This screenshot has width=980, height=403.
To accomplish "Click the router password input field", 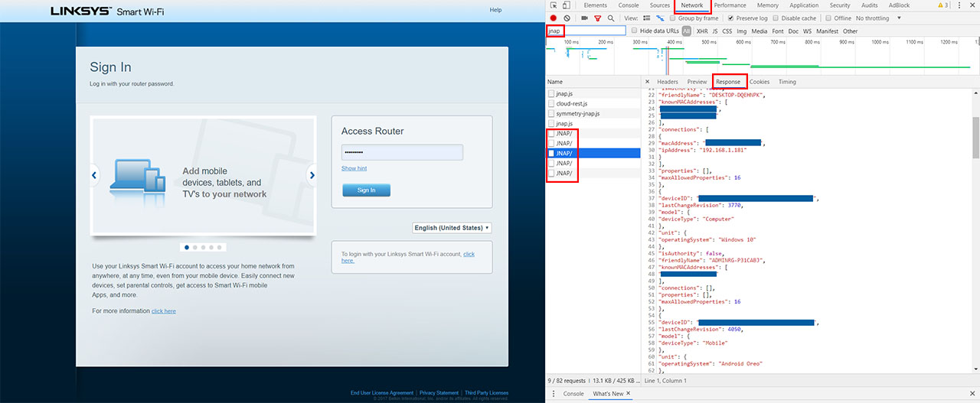I will coord(402,152).
